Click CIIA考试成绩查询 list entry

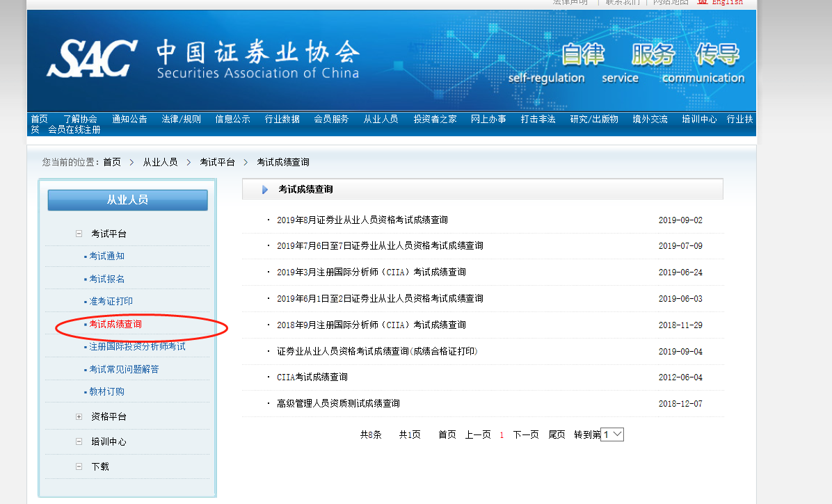[x=312, y=377]
